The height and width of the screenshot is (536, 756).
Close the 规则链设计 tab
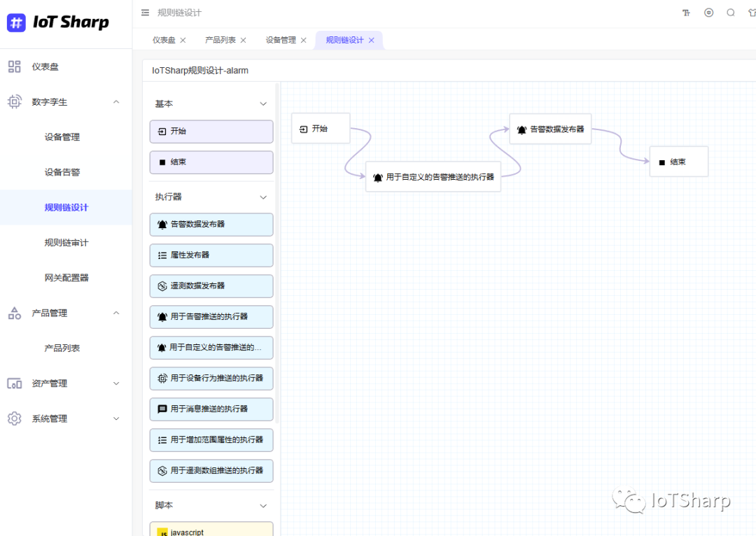(x=371, y=40)
